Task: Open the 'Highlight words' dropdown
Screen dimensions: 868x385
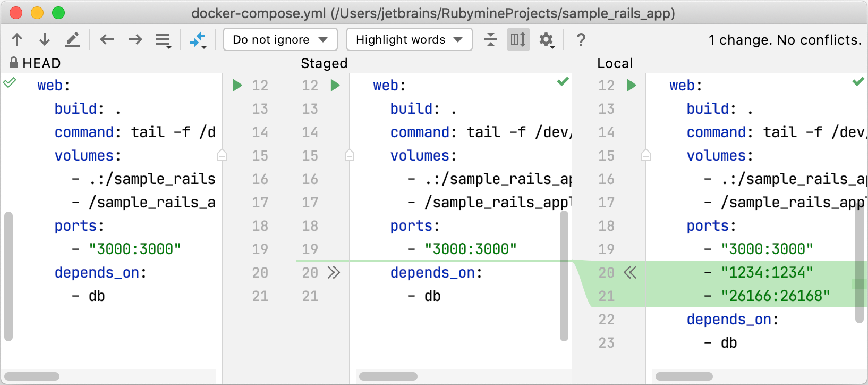Action: coord(409,39)
